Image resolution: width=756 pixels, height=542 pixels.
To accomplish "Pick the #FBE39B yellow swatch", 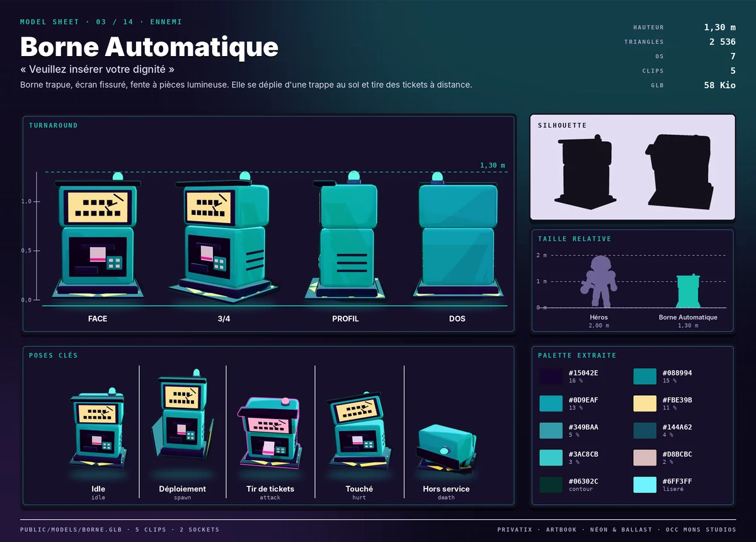I will (x=644, y=403).
